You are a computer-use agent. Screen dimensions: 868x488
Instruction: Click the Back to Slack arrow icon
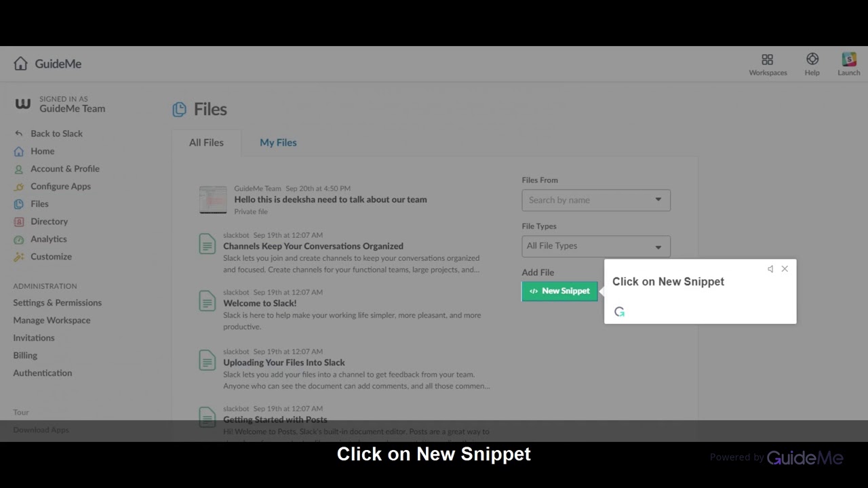pos(18,134)
